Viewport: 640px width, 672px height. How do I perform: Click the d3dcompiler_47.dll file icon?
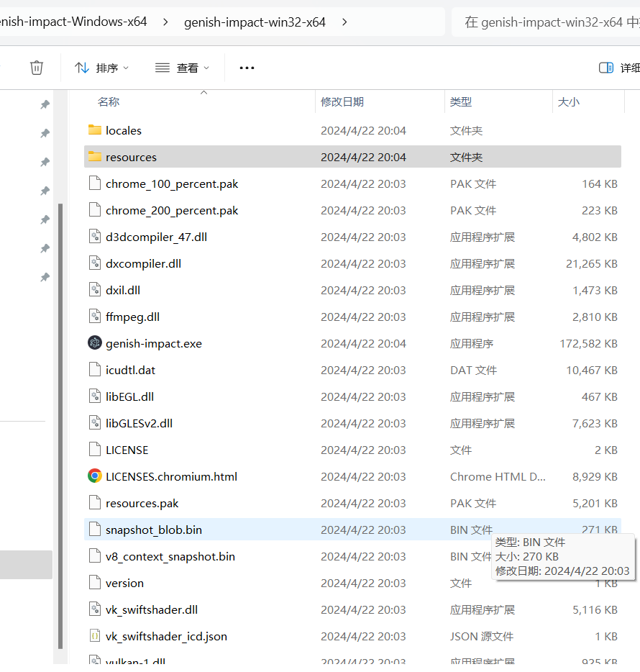coord(94,237)
